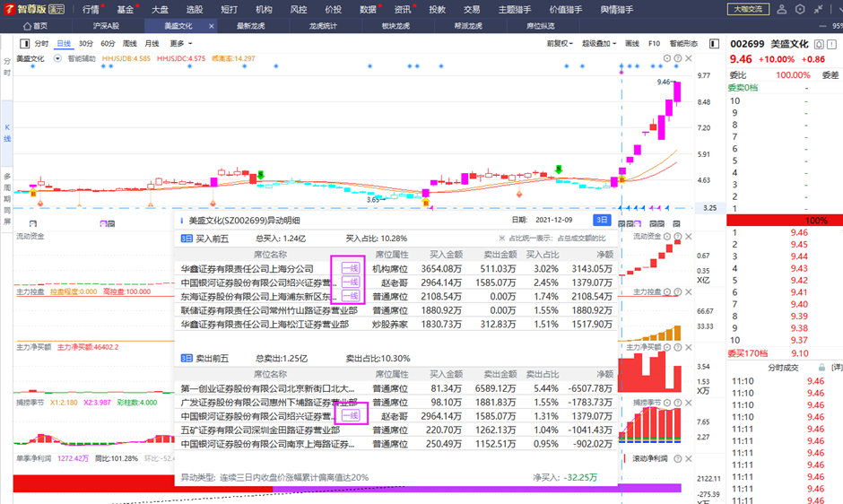
Task: Click 一线 tag on 东海证券 row
Action: (x=350, y=296)
